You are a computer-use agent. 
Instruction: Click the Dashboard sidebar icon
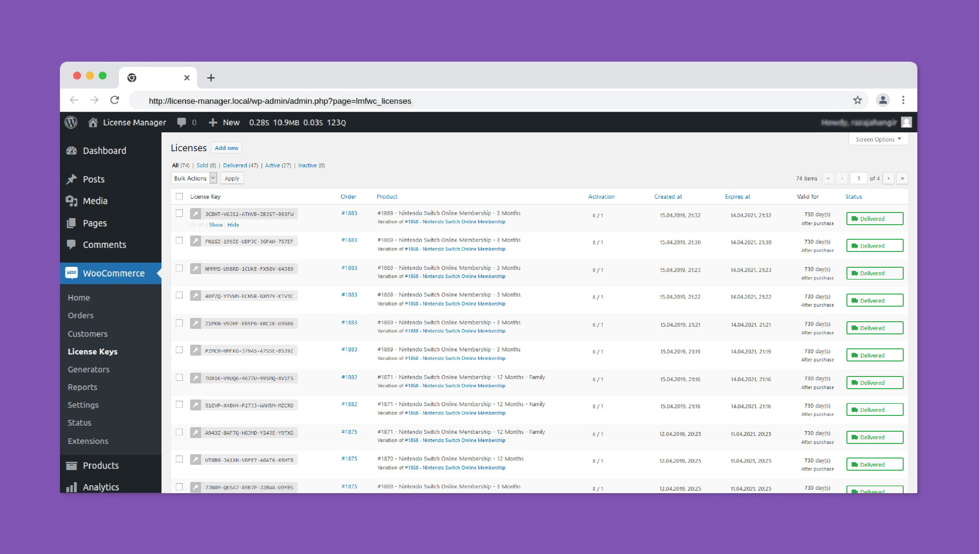coord(73,150)
